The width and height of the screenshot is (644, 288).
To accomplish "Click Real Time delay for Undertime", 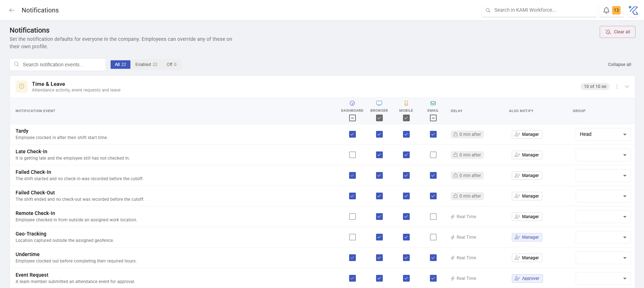I will (x=464, y=258).
